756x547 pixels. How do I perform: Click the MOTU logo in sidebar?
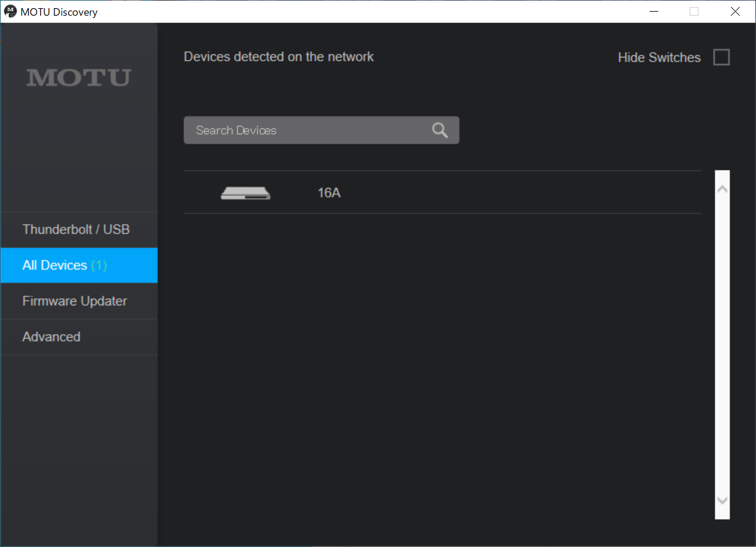pos(79,77)
